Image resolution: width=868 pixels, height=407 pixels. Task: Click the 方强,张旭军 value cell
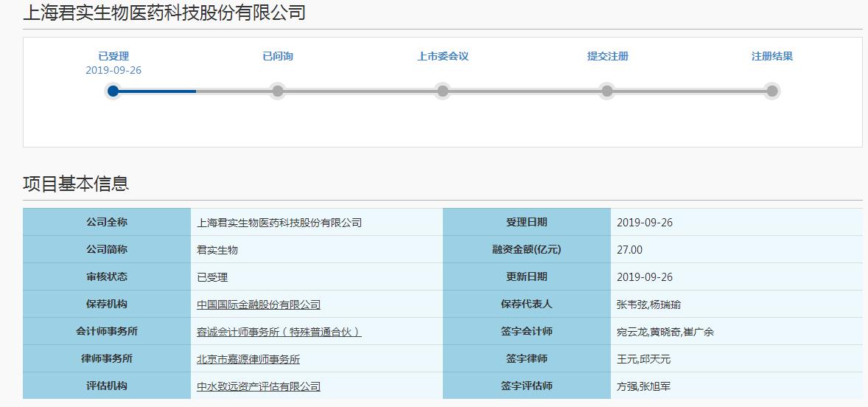coord(736,386)
